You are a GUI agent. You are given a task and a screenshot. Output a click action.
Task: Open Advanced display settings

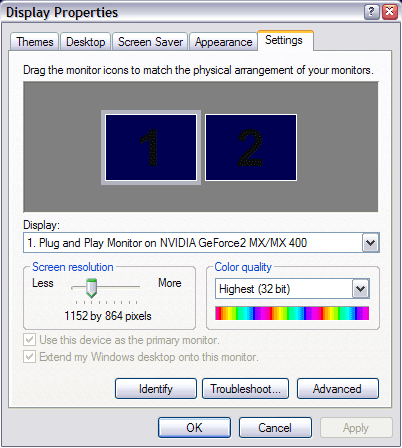tap(338, 389)
